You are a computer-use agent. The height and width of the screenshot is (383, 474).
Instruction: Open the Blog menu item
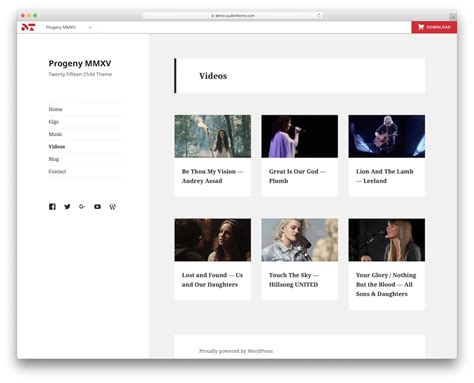pos(54,159)
